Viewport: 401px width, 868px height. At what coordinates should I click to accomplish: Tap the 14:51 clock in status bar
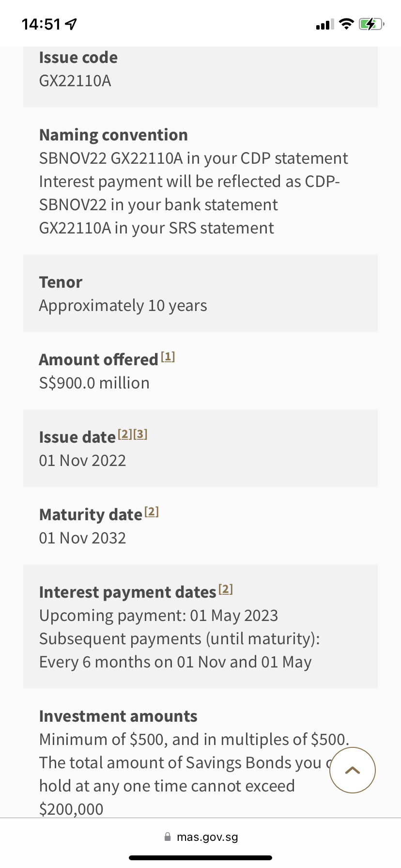point(42,24)
